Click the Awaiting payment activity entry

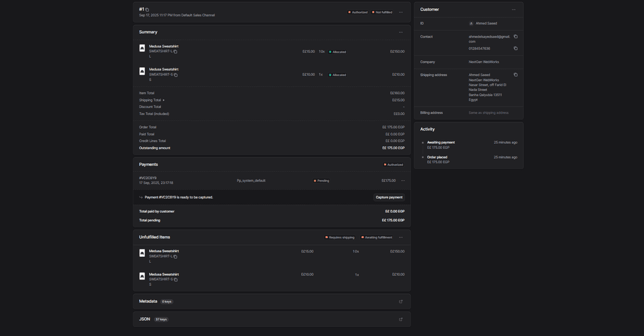pos(440,143)
